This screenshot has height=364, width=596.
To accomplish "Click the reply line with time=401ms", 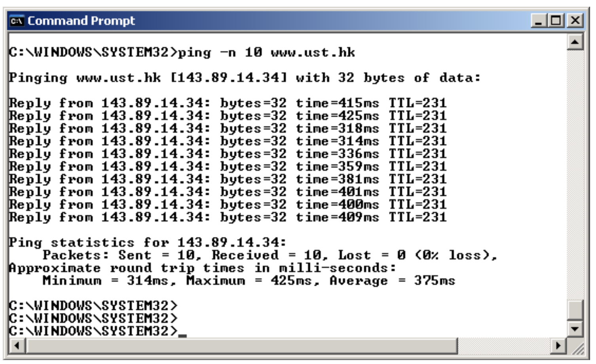I will point(228,192).
